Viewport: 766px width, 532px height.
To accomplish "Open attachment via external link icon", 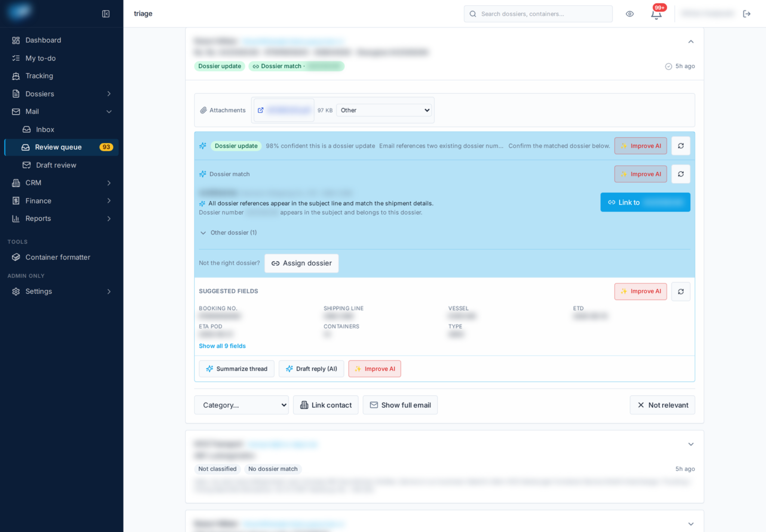I will click(x=261, y=110).
